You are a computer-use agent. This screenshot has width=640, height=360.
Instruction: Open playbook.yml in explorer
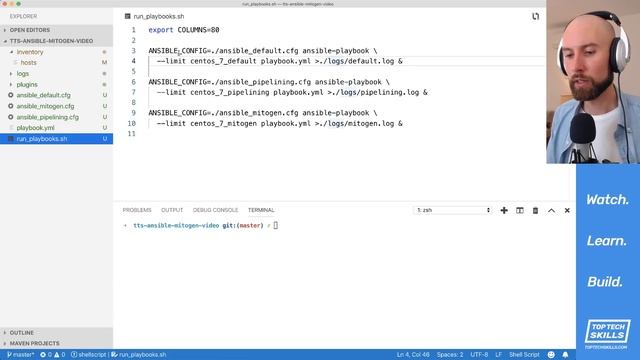coord(56,128)
